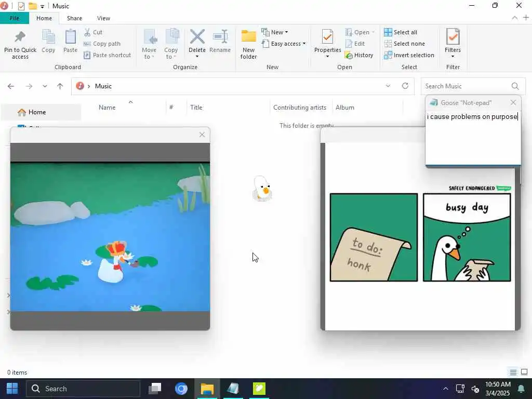Click the Copy icon in Clipboard group
The image size is (532, 399).
[48, 42]
